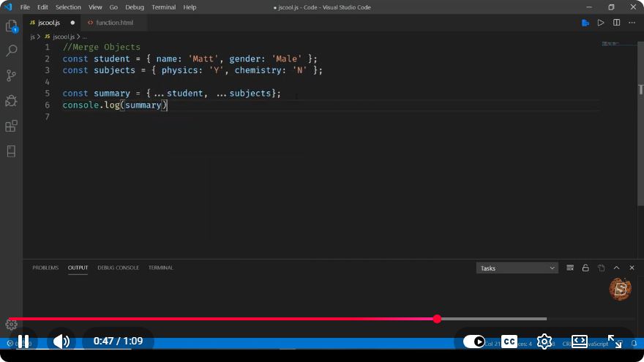Split the editor to the right
Viewport: 644px width, 362px height.
pos(616,23)
